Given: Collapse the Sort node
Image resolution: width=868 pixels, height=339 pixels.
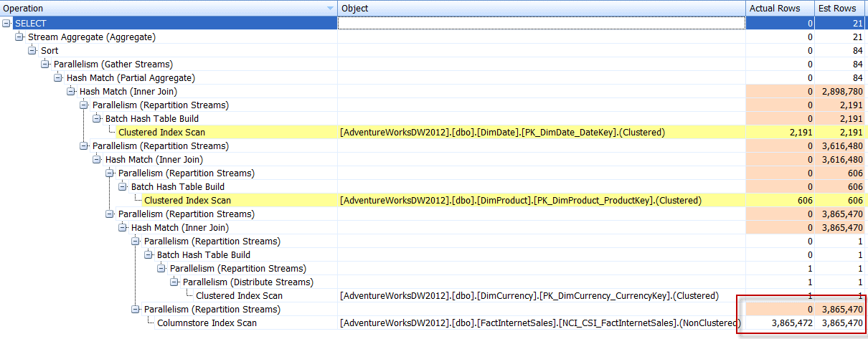Looking at the screenshot, I should click(32, 50).
